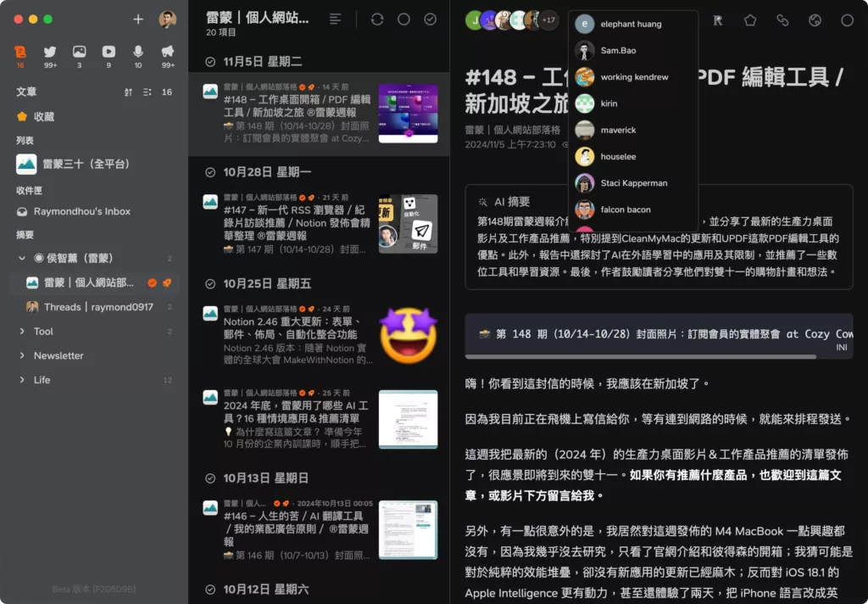868x604 pixels.
Task: Copy the entry link with the chain icon
Action: coord(782,20)
